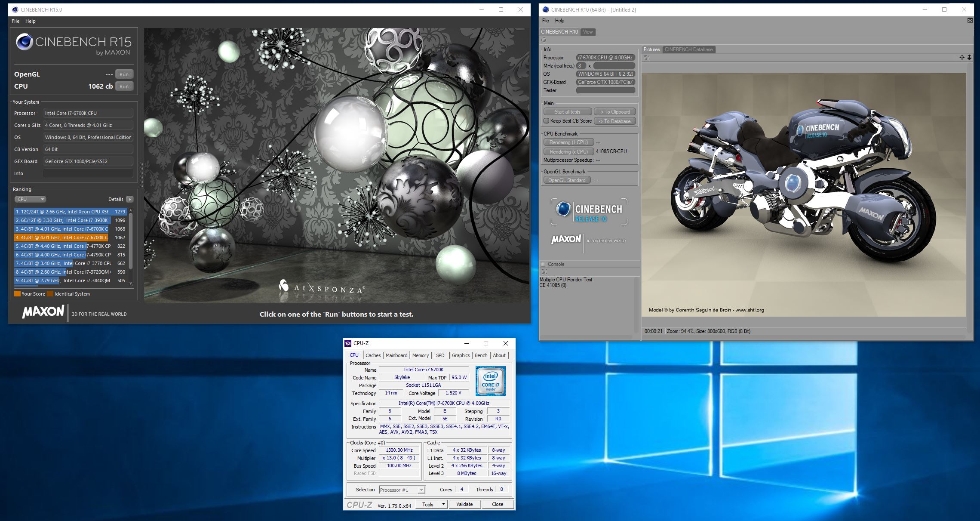Click the Cinebench R10 window title icon
Image resolution: width=980 pixels, height=521 pixels.
546,9
